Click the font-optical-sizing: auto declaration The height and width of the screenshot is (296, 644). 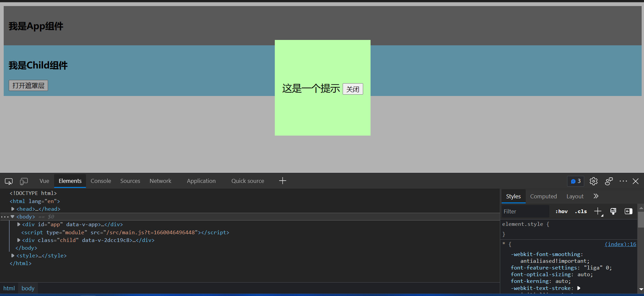pos(552,275)
